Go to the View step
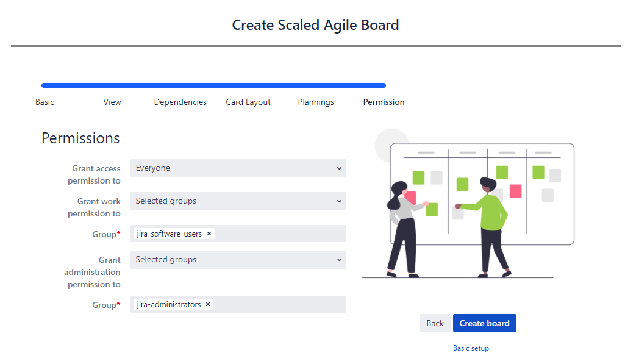This screenshot has width=625, height=364. 112,102
